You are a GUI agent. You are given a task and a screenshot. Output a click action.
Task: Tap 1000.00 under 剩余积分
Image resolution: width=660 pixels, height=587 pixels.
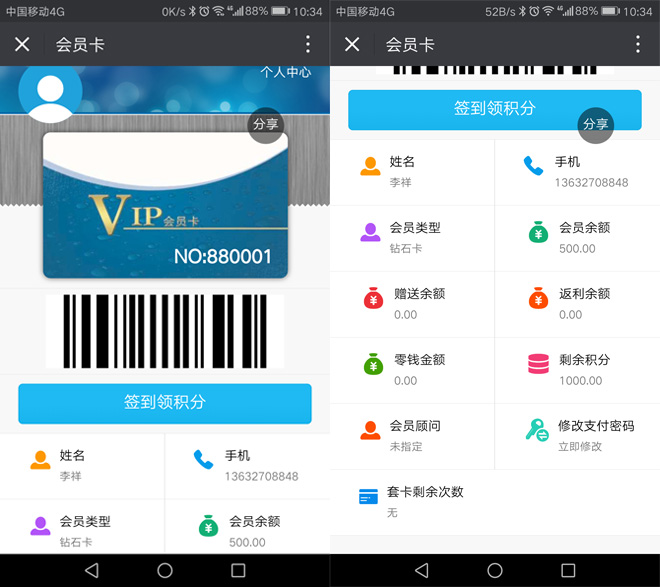pos(581,381)
